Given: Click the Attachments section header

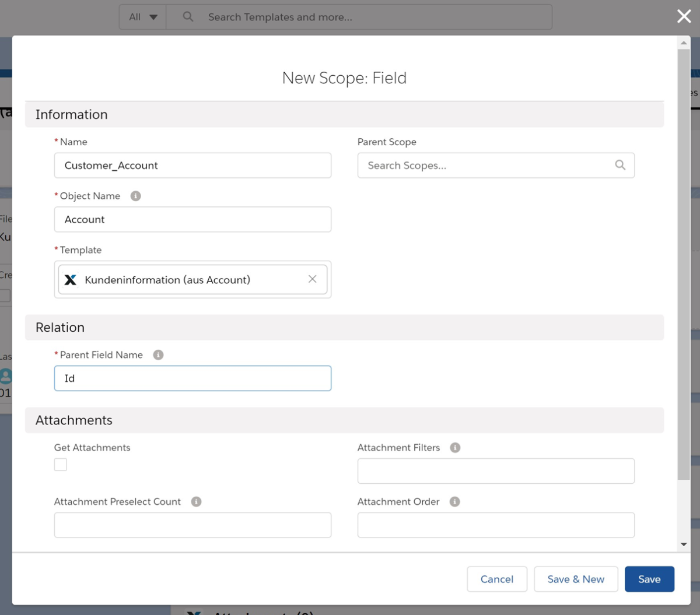Looking at the screenshot, I should pos(344,420).
